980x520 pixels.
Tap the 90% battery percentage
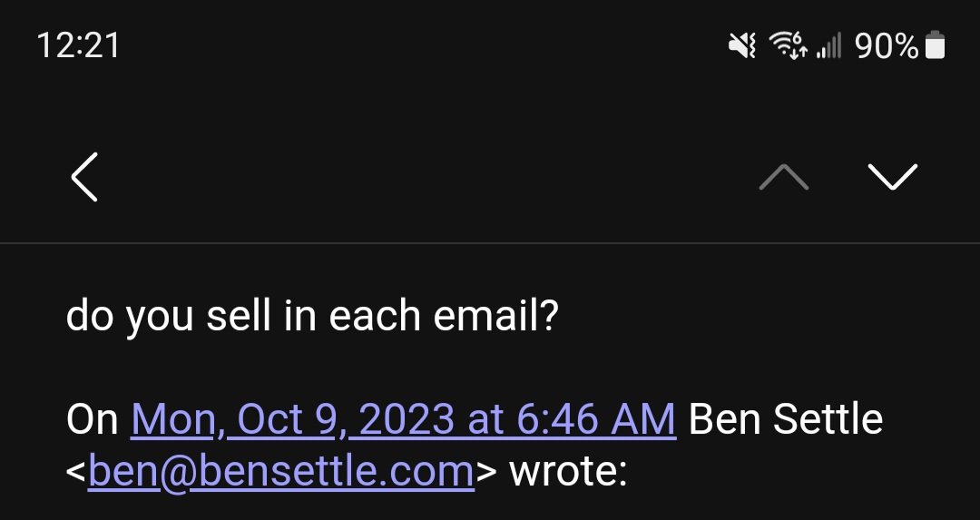point(887,45)
